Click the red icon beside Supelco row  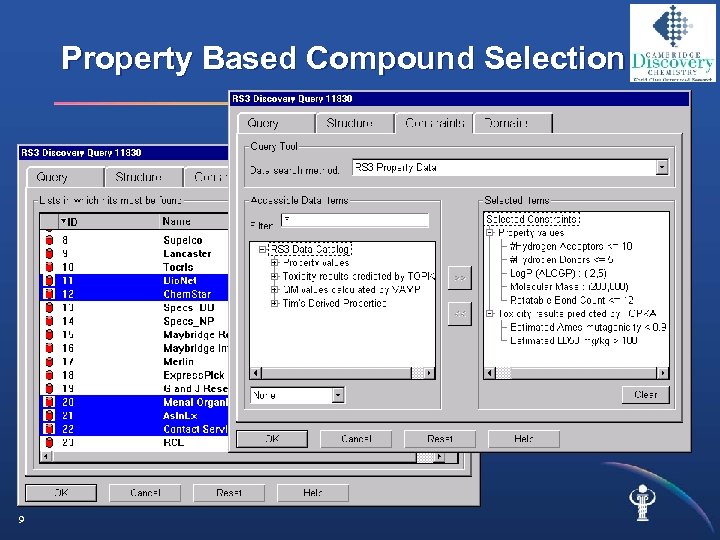pyautogui.click(x=49, y=240)
